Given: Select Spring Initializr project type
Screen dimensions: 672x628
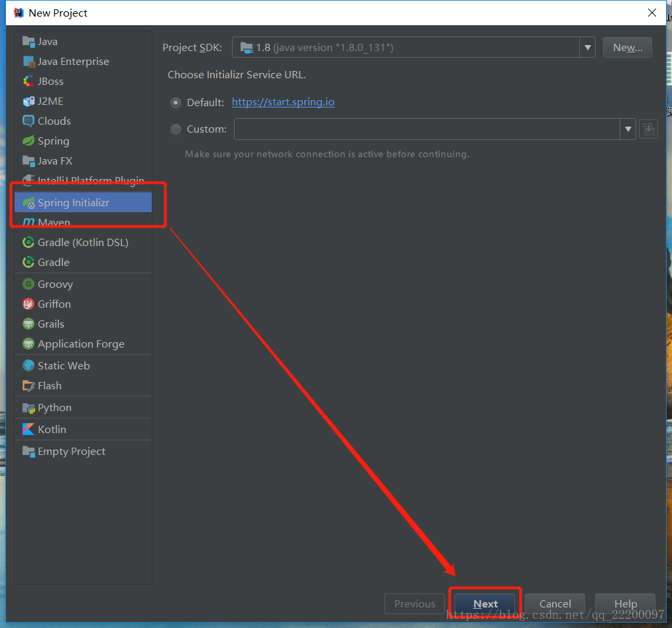Looking at the screenshot, I should point(83,202).
